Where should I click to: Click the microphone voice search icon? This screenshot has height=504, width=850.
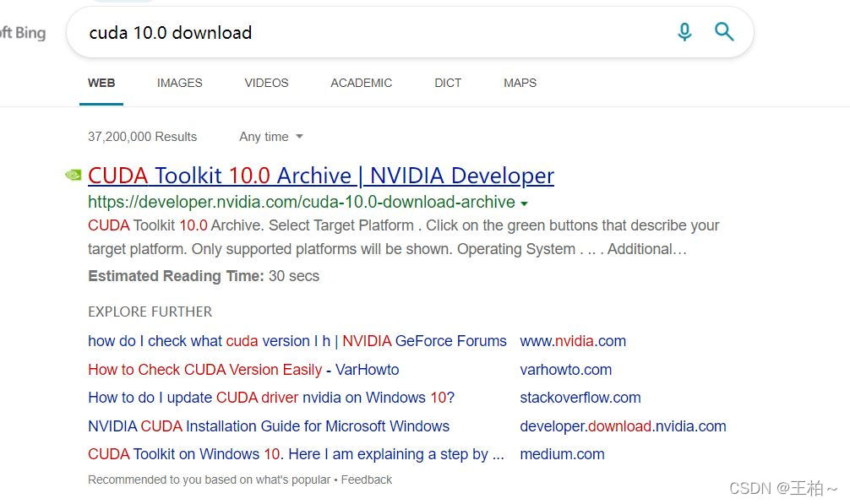[684, 32]
